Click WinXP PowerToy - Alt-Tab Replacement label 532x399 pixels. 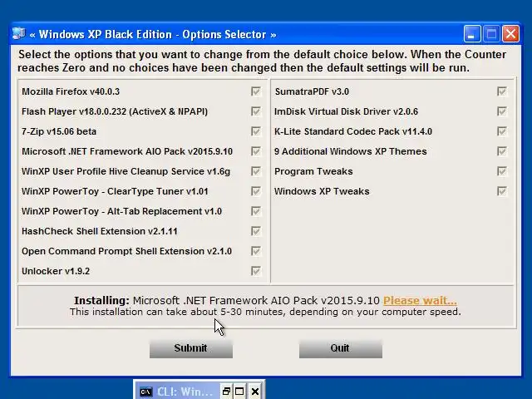click(x=121, y=211)
